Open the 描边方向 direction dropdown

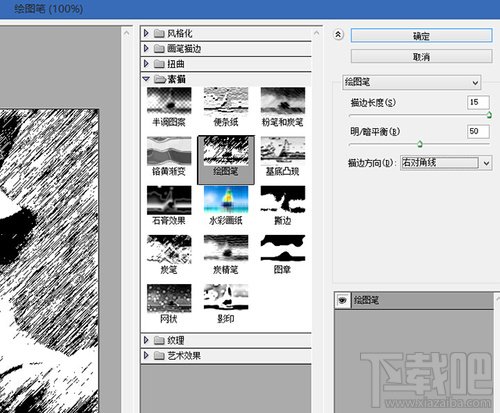point(446,163)
